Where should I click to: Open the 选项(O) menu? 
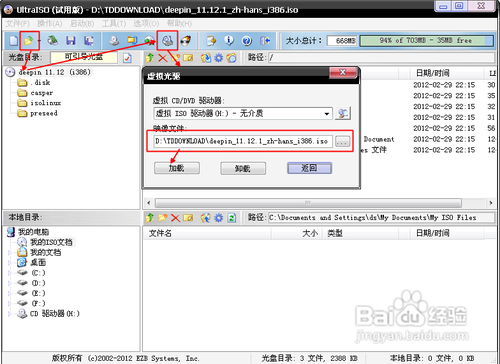[x=146, y=24]
